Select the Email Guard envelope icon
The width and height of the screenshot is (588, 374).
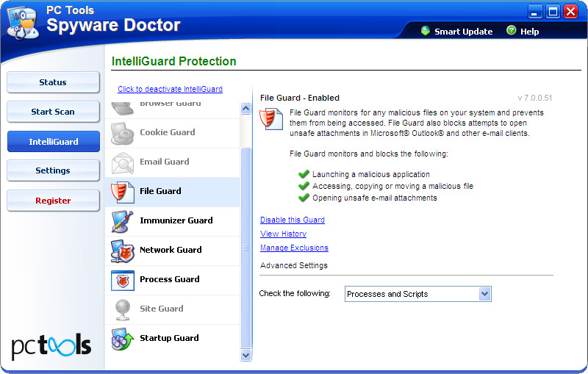pos(122,162)
